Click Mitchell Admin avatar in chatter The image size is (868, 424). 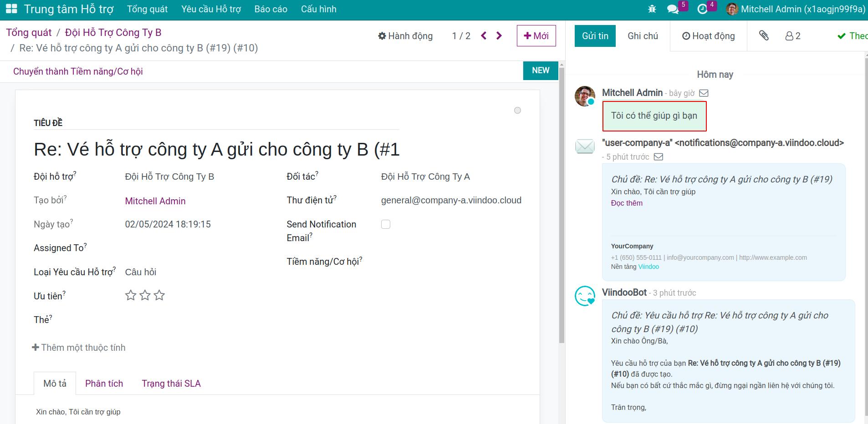click(x=585, y=96)
